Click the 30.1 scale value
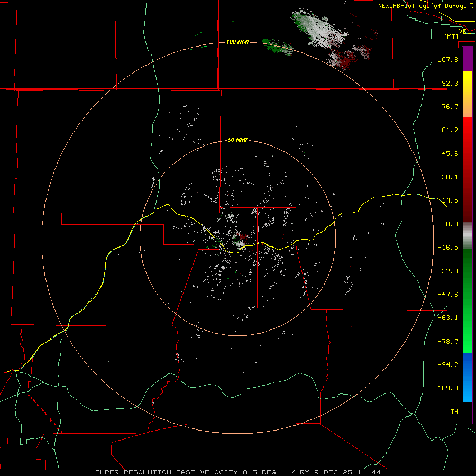Screen dimensions: 476x476 tap(450, 177)
